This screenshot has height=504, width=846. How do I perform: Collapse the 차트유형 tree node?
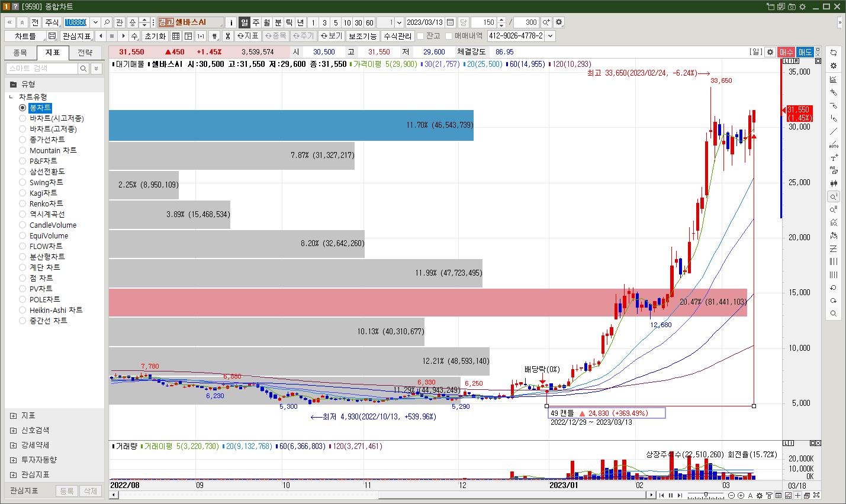click(11, 97)
